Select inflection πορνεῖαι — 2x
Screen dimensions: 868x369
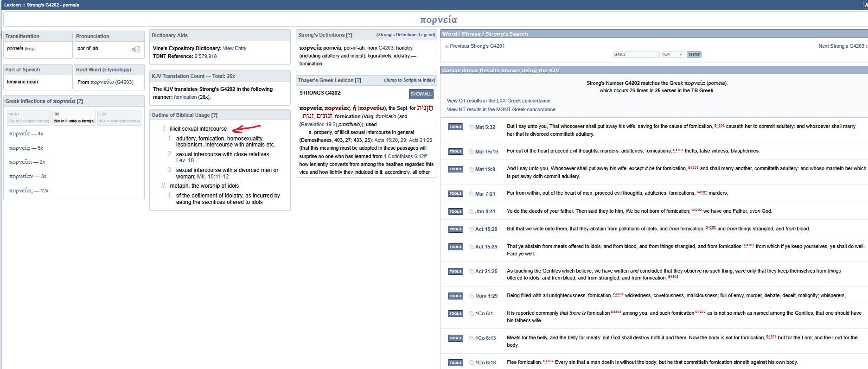(27, 162)
